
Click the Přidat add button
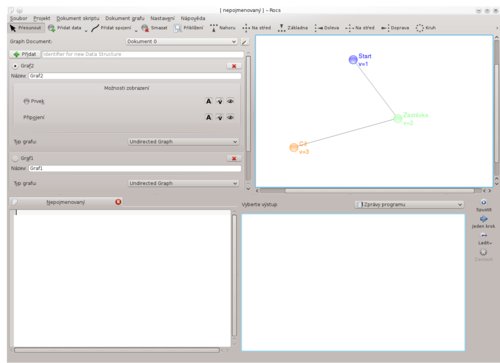pyautogui.click(x=25, y=54)
